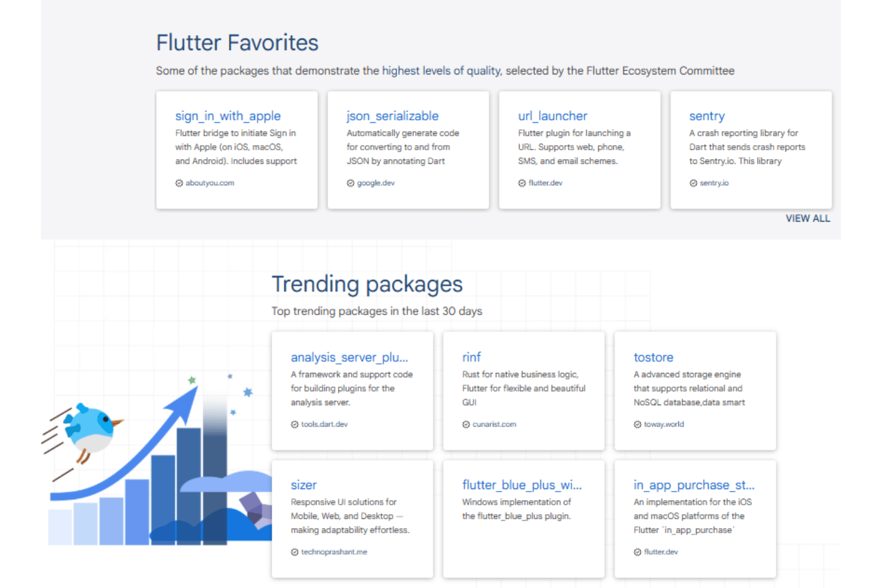
Task: Open the sign_in_with_apple package link
Action: 228,116
